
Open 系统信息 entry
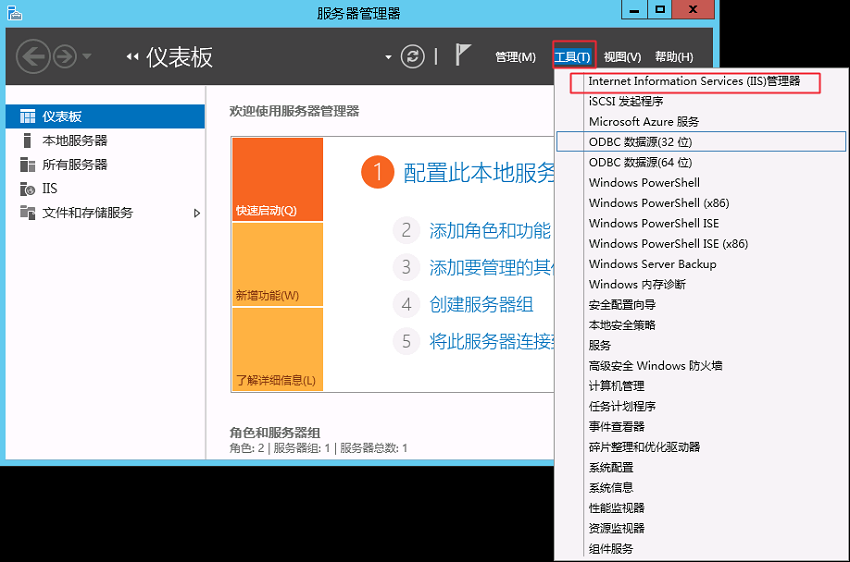tap(611, 488)
